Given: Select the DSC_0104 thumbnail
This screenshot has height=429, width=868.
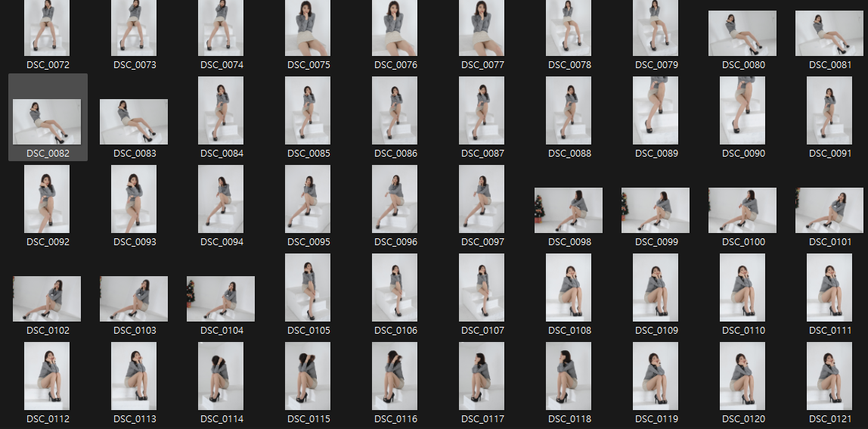Looking at the screenshot, I should (221, 300).
